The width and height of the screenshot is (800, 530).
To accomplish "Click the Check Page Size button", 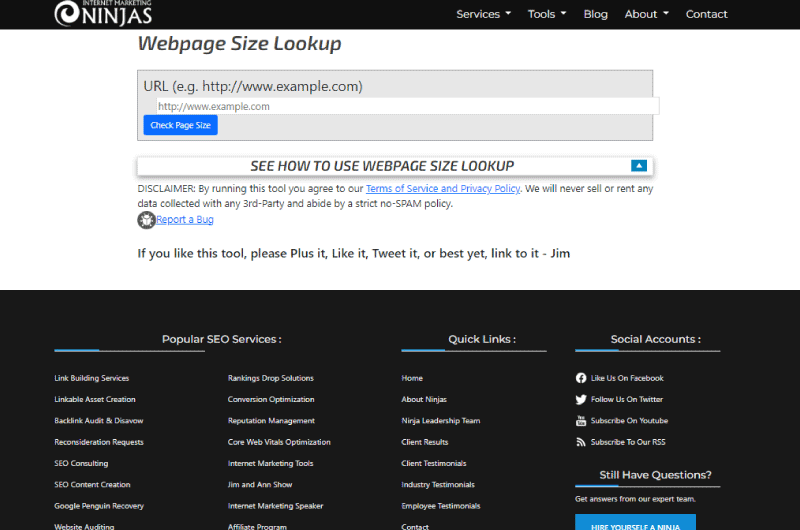I will tap(181, 125).
